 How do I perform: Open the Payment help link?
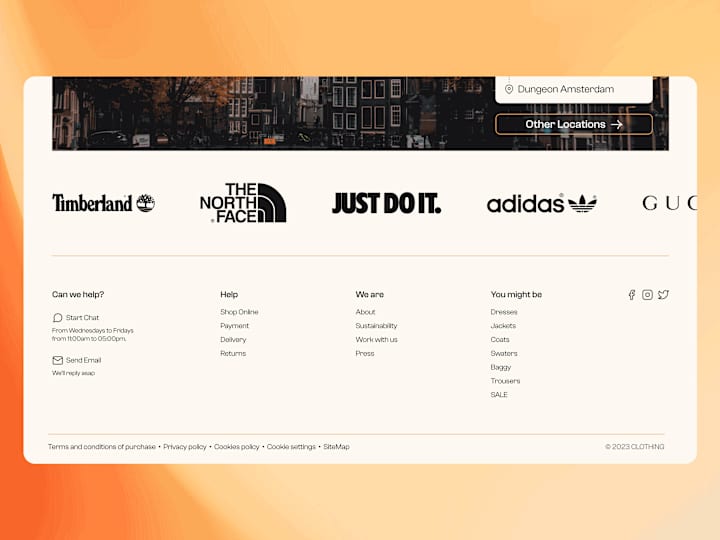[x=234, y=326]
